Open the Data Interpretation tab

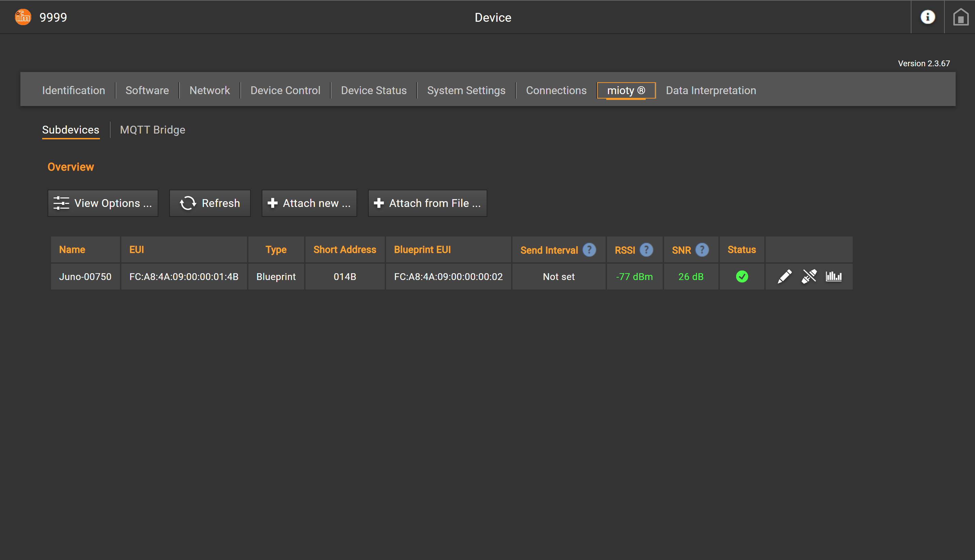tap(711, 90)
